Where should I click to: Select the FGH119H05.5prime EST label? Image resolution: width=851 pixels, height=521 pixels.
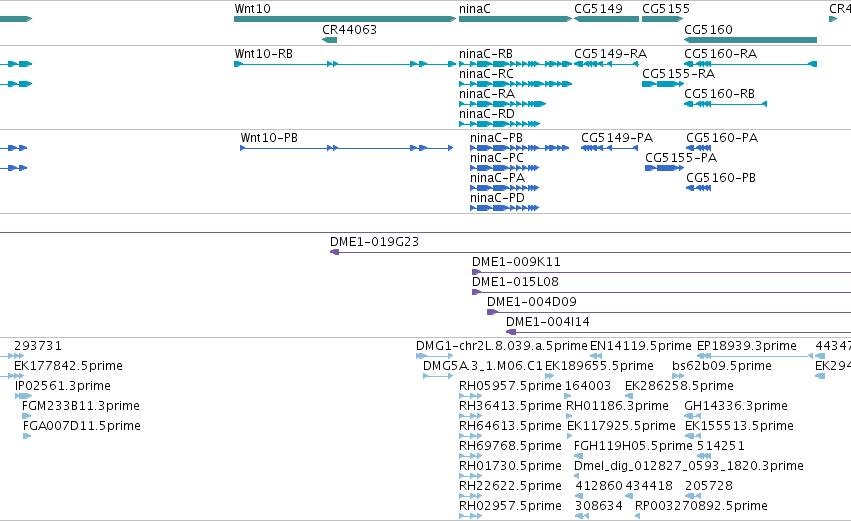point(633,447)
